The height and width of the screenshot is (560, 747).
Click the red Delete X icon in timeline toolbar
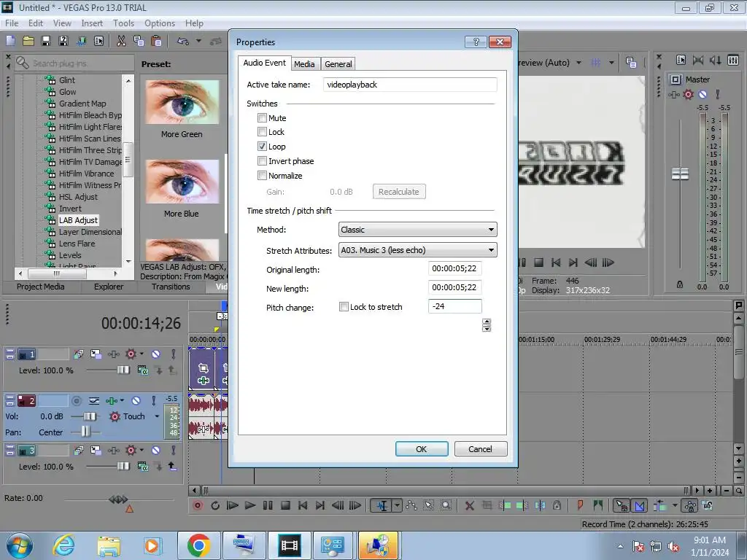pyautogui.click(x=470, y=505)
